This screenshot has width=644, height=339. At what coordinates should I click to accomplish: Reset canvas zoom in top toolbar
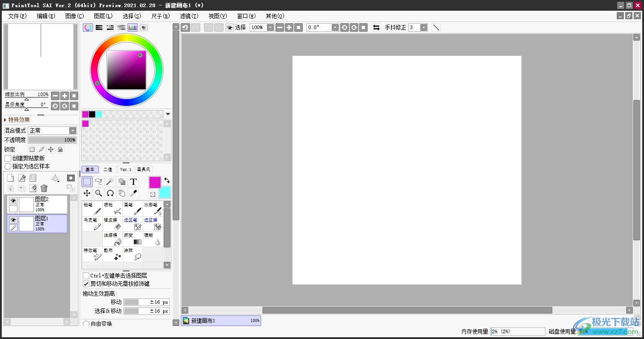(x=299, y=27)
